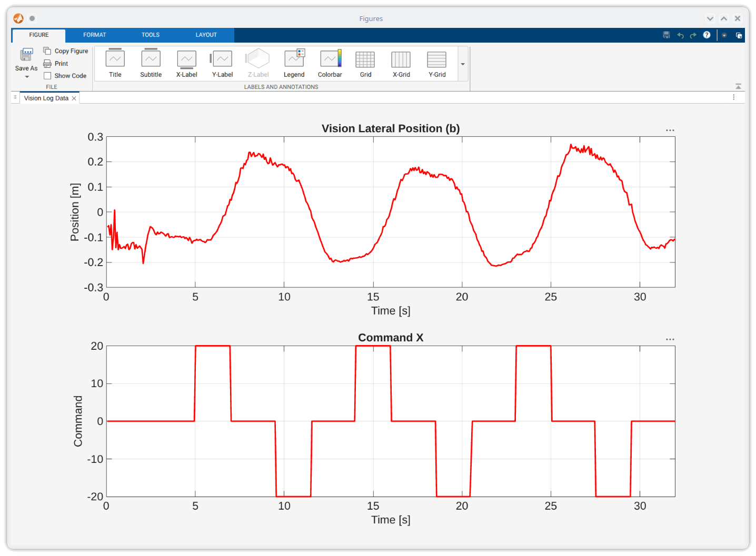Print the figure
This screenshot has height=556, width=756.
click(x=56, y=64)
